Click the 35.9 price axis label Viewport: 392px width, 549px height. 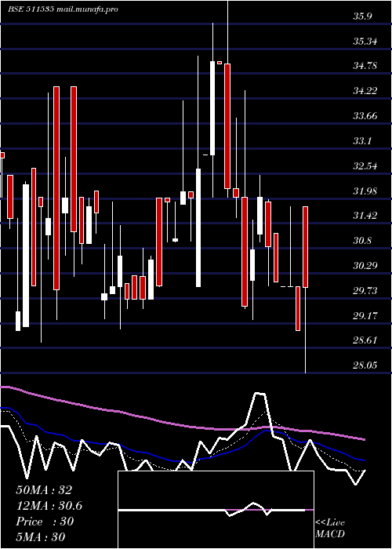pyautogui.click(x=362, y=16)
